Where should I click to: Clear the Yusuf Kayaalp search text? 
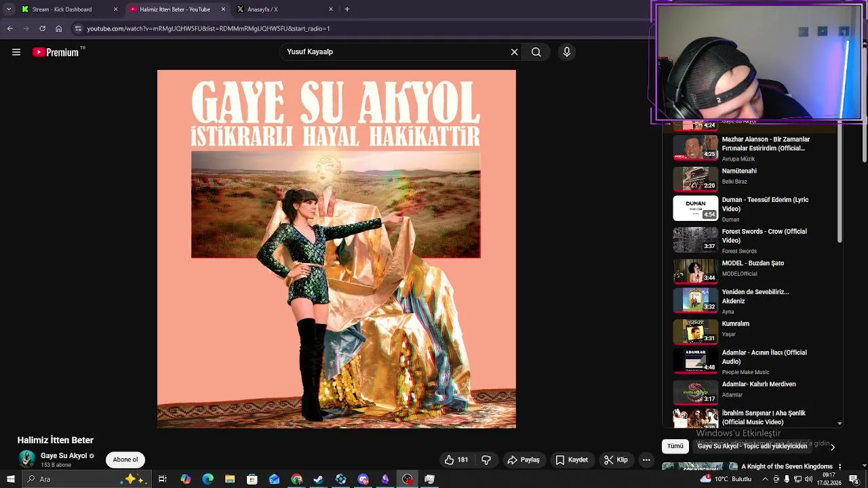514,52
